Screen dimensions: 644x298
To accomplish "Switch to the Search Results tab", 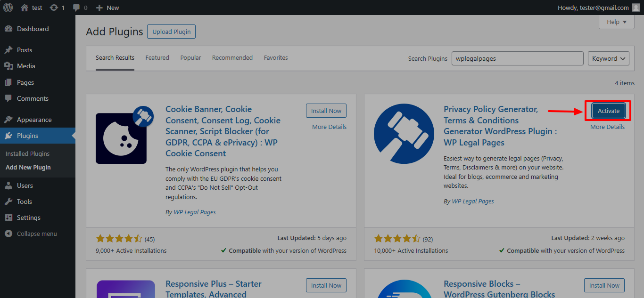I will coord(115,57).
